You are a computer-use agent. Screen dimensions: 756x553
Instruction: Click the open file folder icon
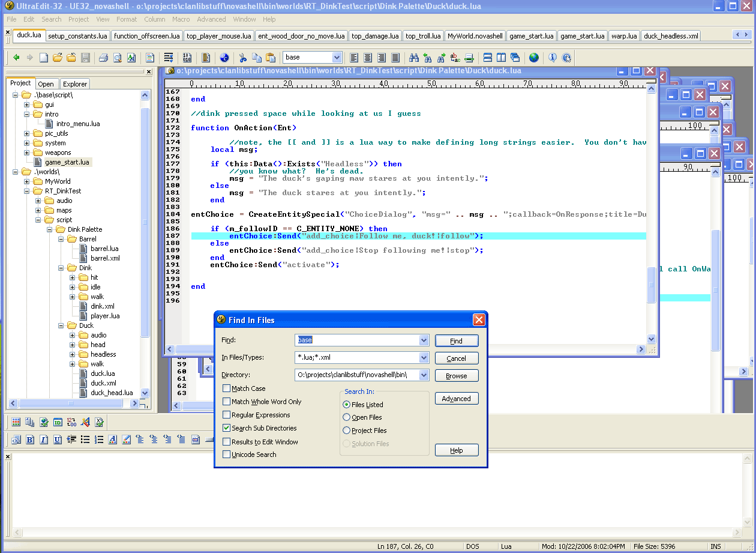58,58
